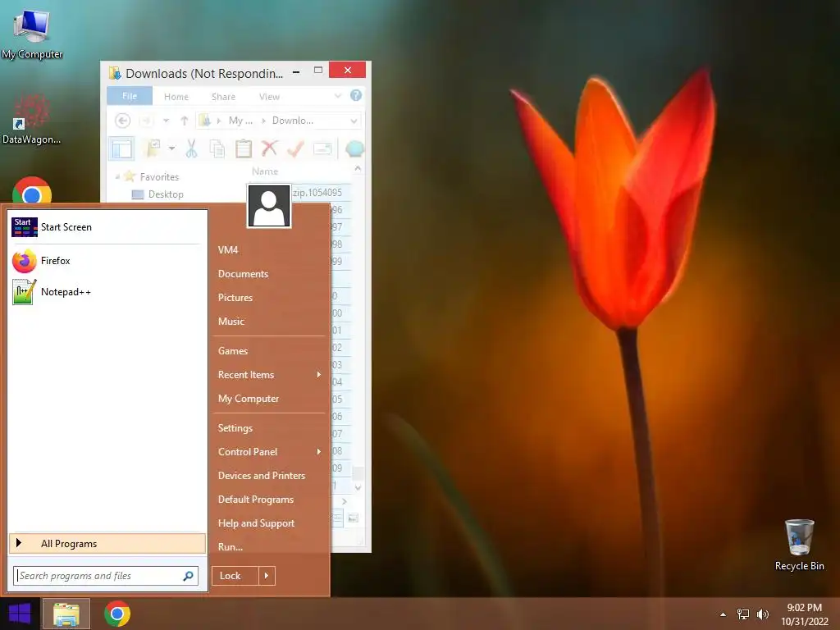This screenshot has height=630, width=840.
Task: Click the red checkmark icon in Downloads
Action: [x=295, y=148]
